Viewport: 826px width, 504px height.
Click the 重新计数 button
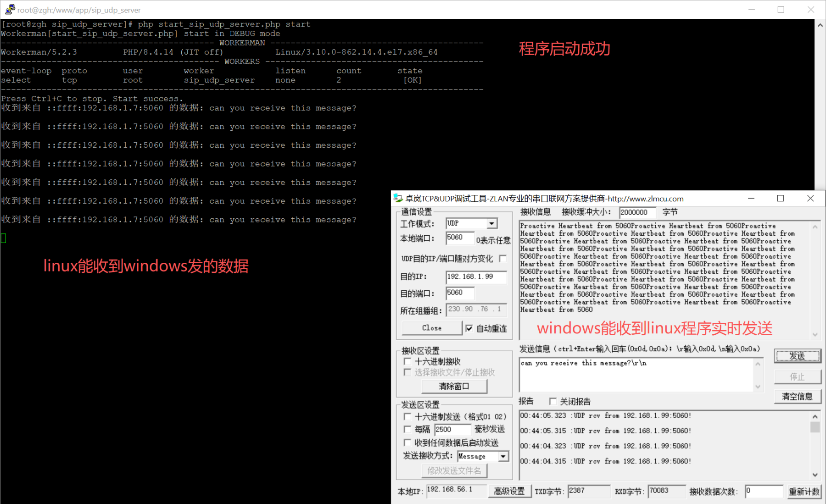pyautogui.click(x=804, y=492)
